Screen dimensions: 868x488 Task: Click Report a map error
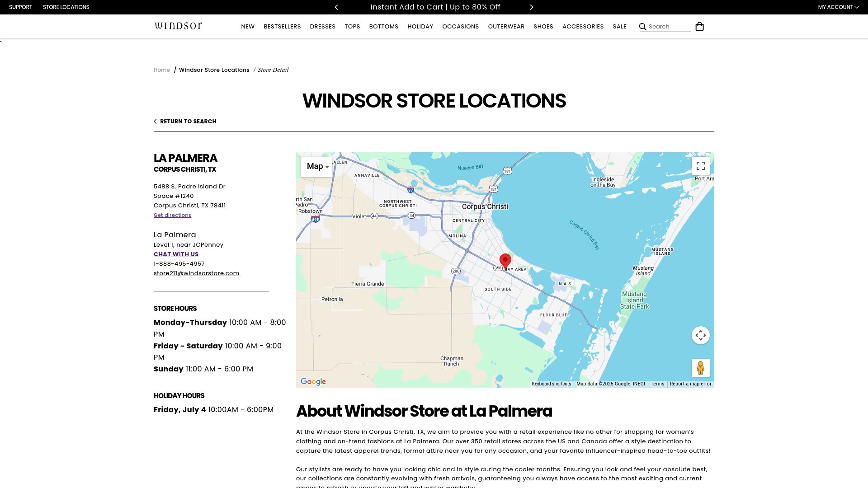pyautogui.click(x=690, y=384)
